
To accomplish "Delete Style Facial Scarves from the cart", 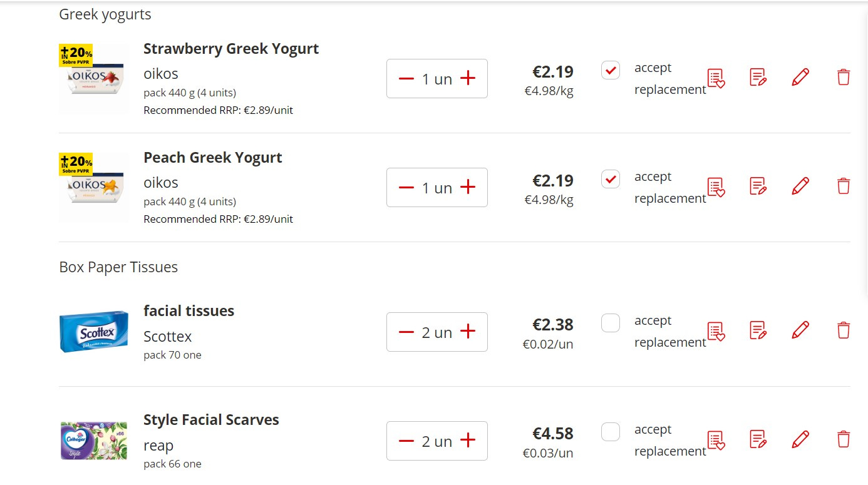I will pyautogui.click(x=843, y=439).
